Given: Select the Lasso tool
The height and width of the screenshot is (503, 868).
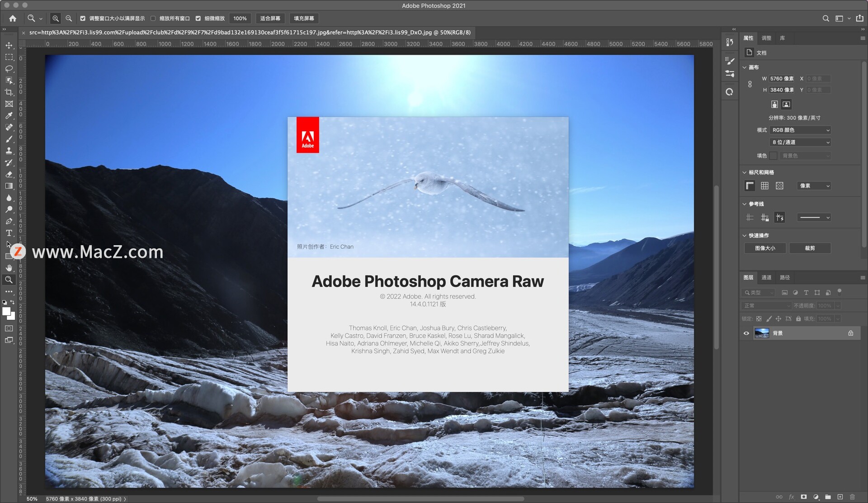Looking at the screenshot, I should click(x=9, y=69).
